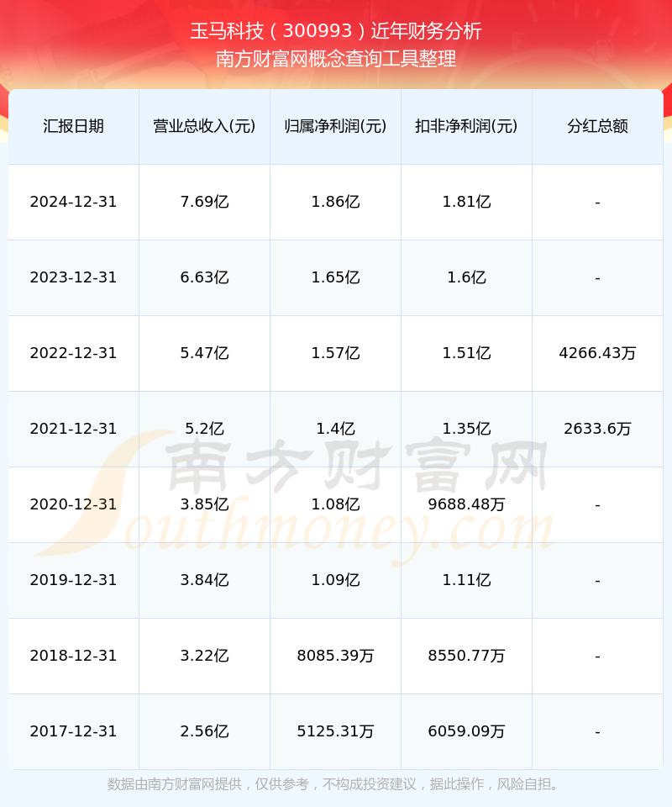The width and height of the screenshot is (672, 807).
Task: Select the 4266.43万 dividend cell
Action: pos(597,353)
